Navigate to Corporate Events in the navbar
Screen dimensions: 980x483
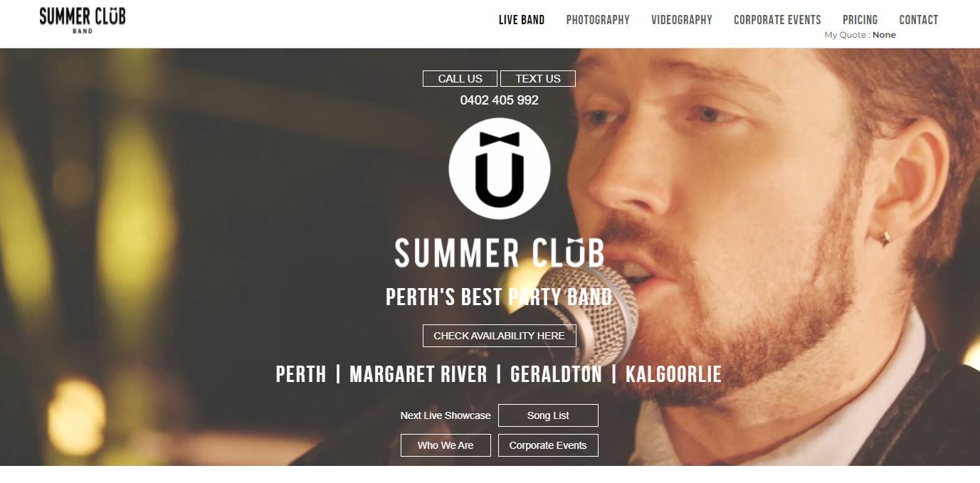pos(777,20)
